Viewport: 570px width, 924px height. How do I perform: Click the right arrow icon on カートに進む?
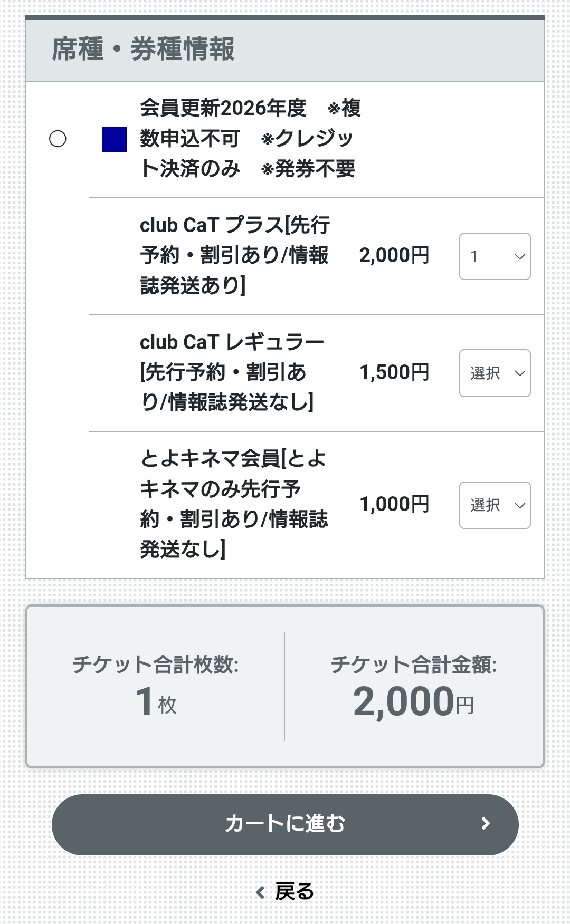pyautogui.click(x=486, y=824)
